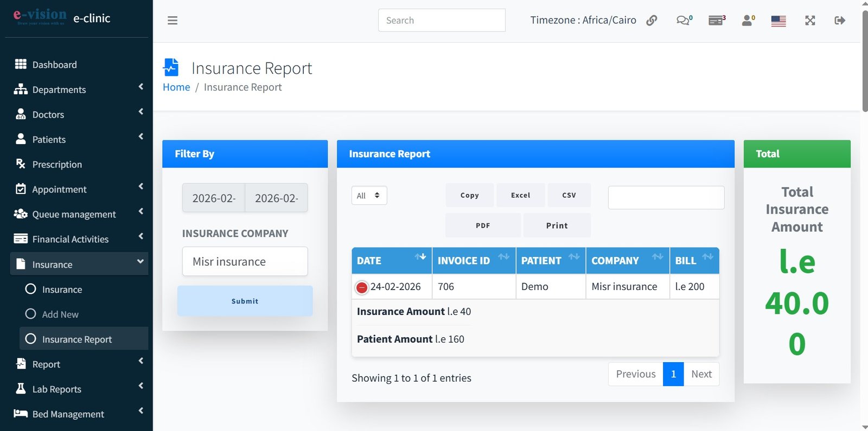Click the Copy export button

click(470, 195)
